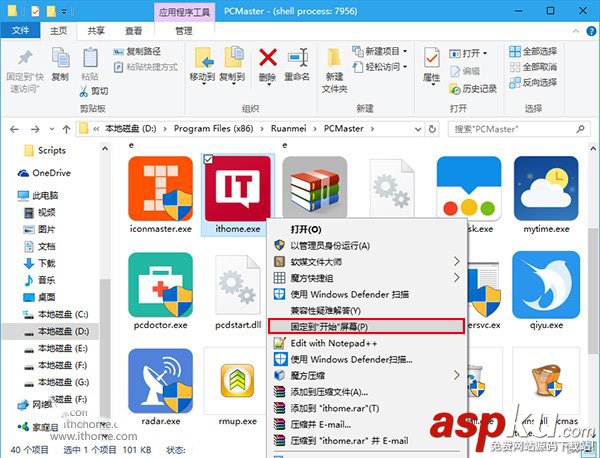Uncheck the ithome.exe selection checkbox

[x=208, y=160]
